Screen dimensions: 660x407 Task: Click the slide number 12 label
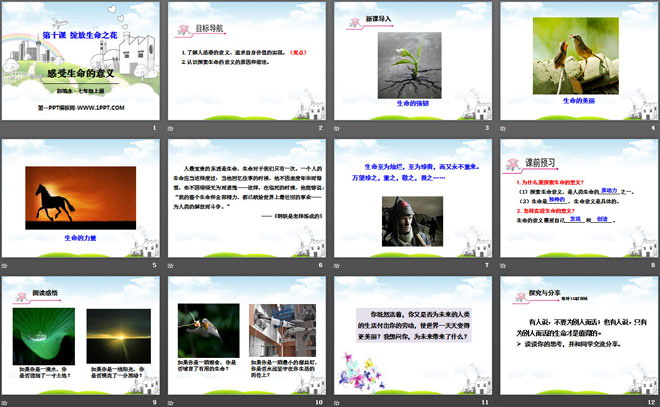[x=652, y=402]
